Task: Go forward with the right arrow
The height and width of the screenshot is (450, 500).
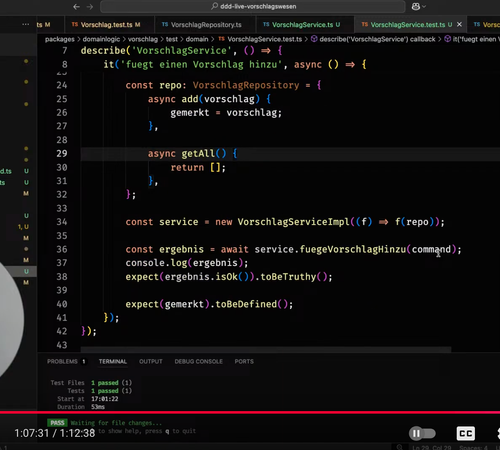Action: 90,7
